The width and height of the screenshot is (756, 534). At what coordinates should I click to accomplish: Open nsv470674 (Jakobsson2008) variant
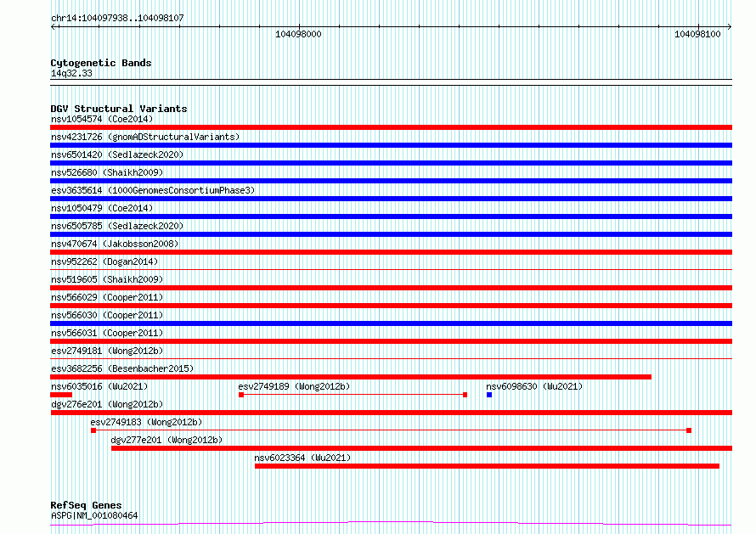tap(115, 244)
